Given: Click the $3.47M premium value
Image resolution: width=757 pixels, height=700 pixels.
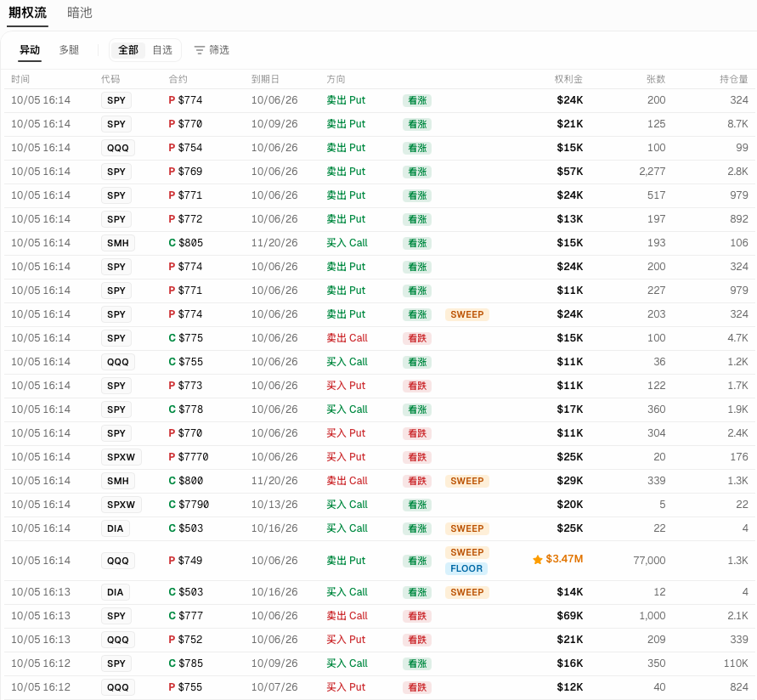Looking at the screenshot, I should coord(564,559).
